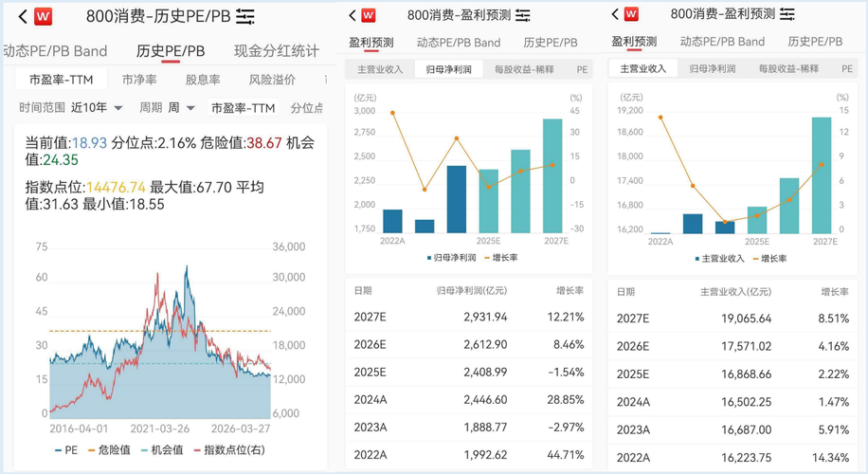Open filter settings icon in right panel title
This screenshot has width=868, height=474.
787,14
